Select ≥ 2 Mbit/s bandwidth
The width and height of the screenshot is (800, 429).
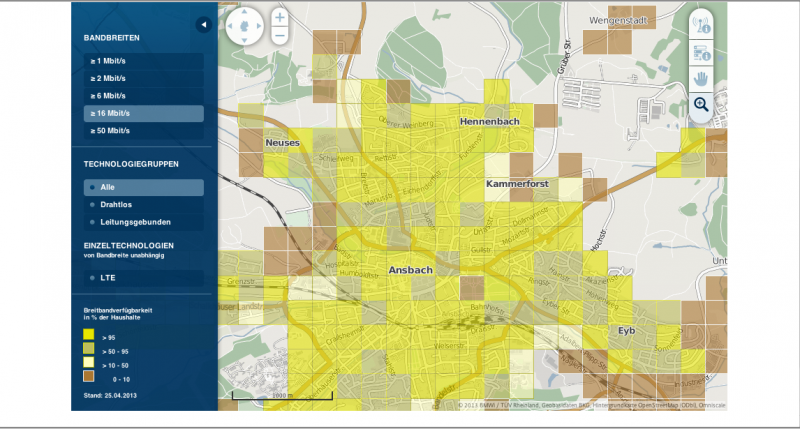143,78
